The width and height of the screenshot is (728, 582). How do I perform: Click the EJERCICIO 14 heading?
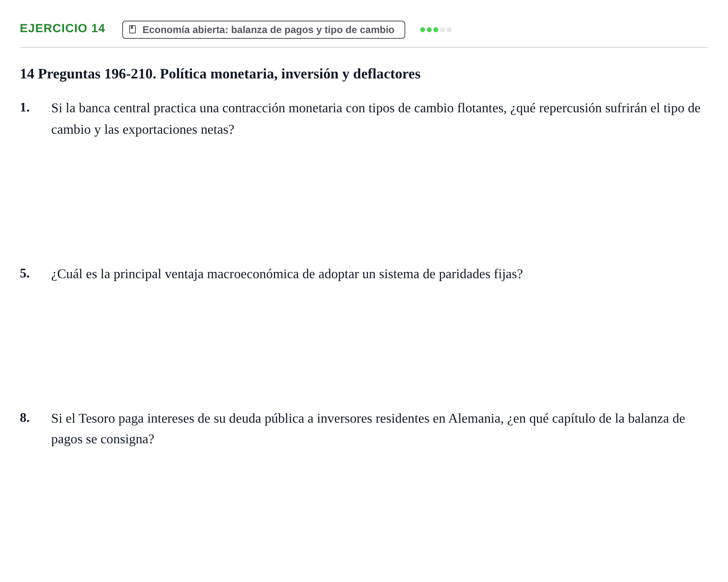point(62,28)
